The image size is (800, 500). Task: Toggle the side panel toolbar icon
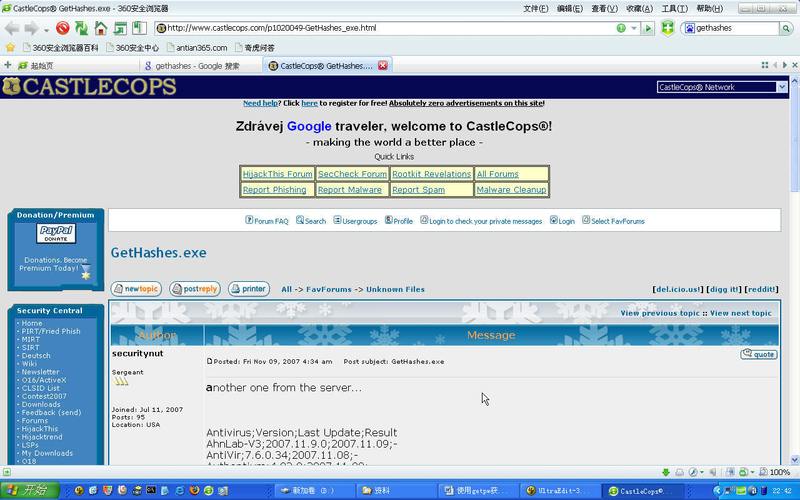(139, 28)
